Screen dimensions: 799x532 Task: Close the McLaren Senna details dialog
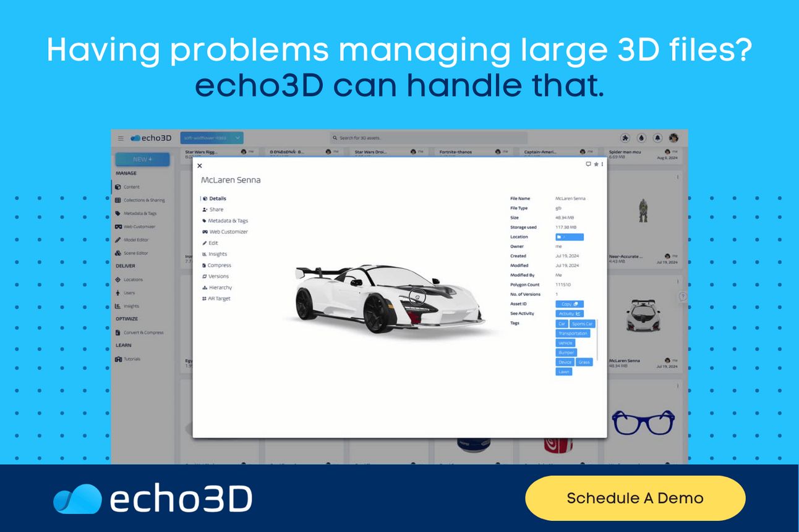199,166
